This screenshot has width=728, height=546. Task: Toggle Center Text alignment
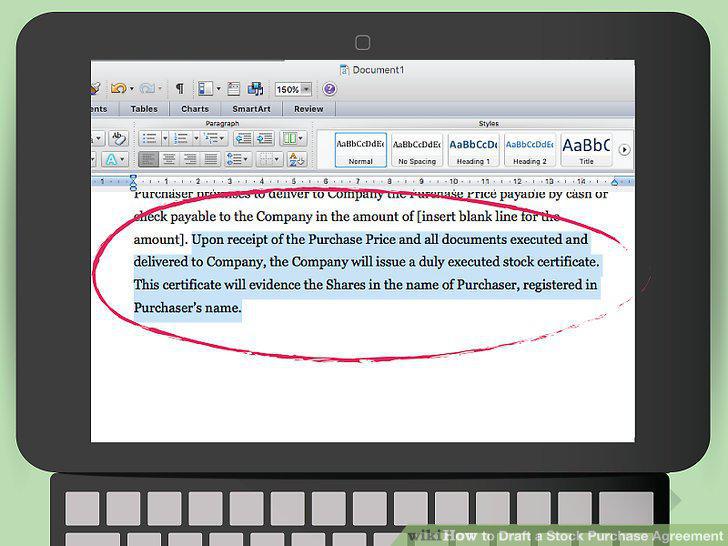169,159
